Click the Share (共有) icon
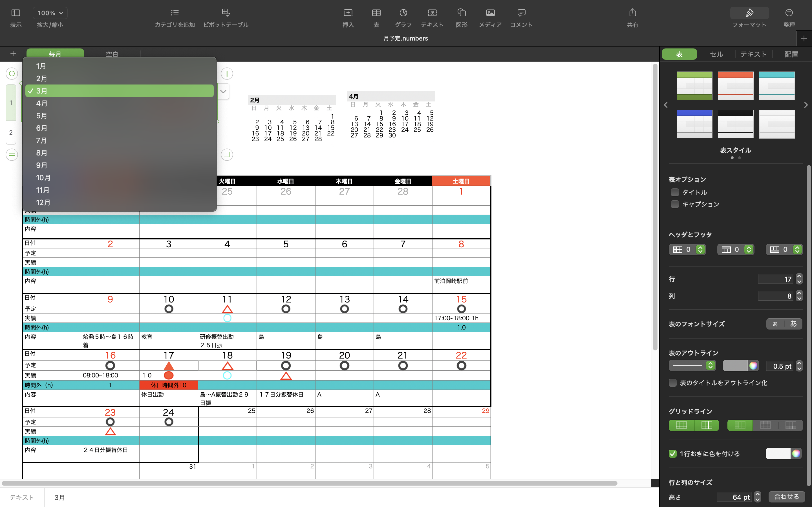Viewport: 812px width, 507px height. point(632,13)
